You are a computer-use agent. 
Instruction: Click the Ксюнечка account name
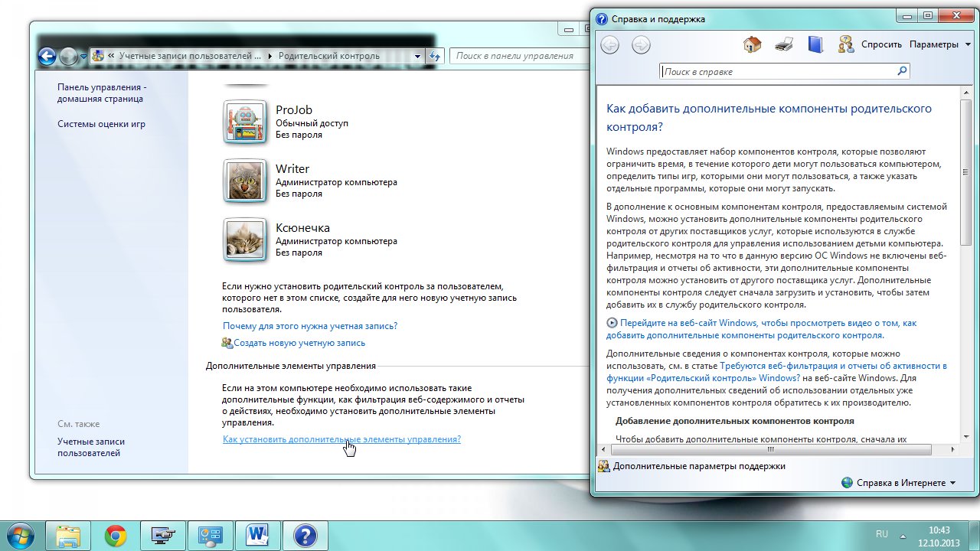pyautogui.click(x=302, y=227)
